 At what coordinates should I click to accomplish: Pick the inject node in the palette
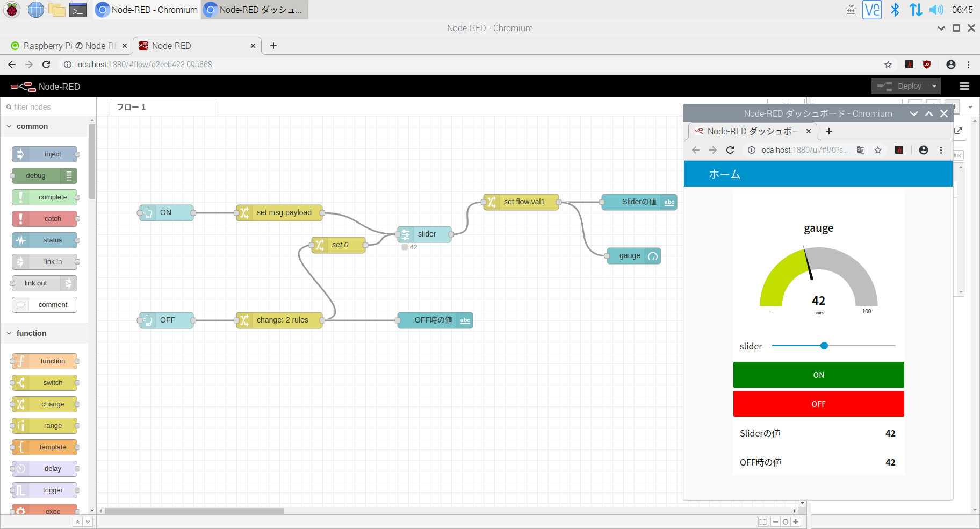click(x=45, y=154)
